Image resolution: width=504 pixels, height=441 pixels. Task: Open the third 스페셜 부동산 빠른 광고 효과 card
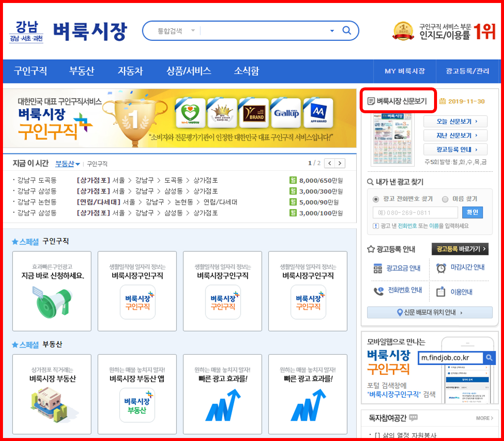[x=222, y=394]
